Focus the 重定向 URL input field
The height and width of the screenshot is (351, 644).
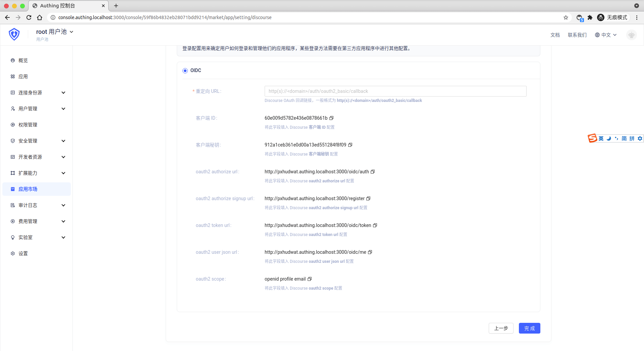coord(395,91)
